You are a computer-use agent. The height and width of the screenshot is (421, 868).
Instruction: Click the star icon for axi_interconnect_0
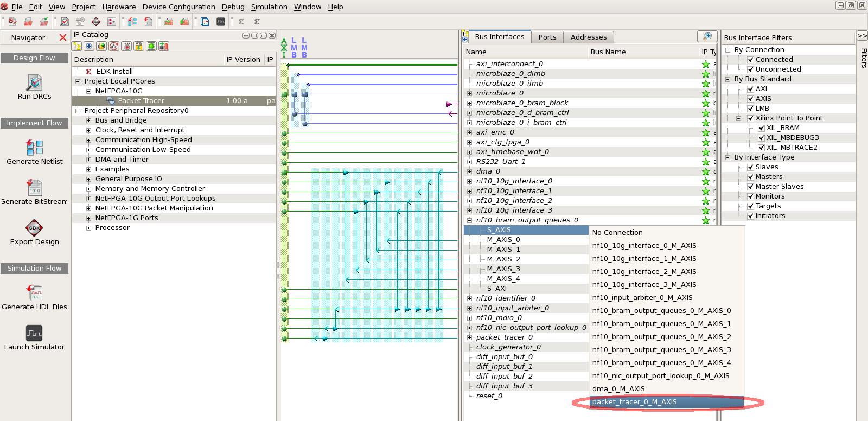pos(706,64)
